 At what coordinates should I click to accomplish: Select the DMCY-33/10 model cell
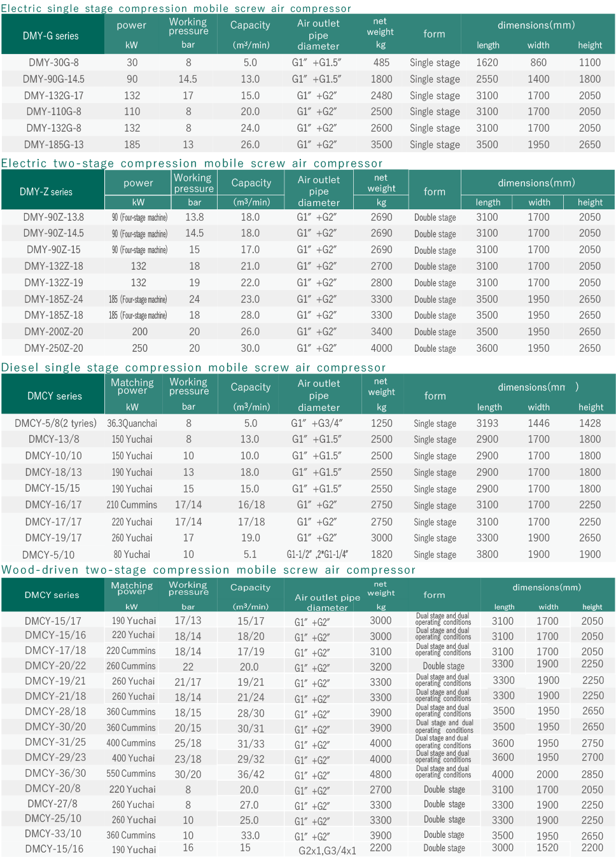tap(53, 834)
